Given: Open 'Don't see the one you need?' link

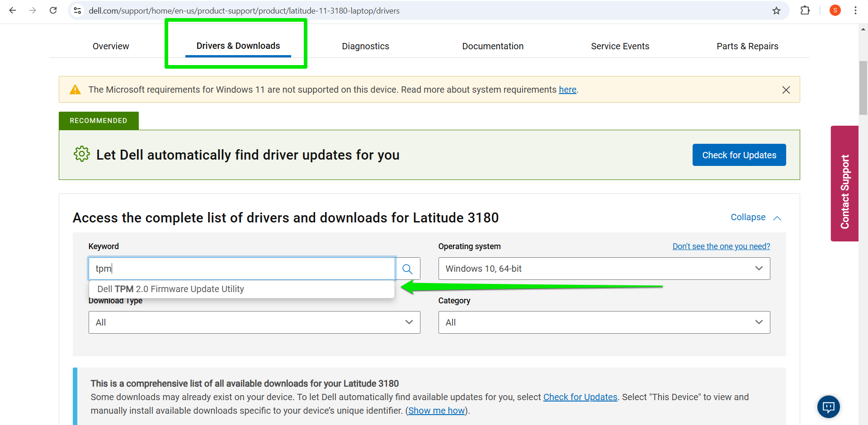Looking at the screenshot, I should [x=721, y=246].
